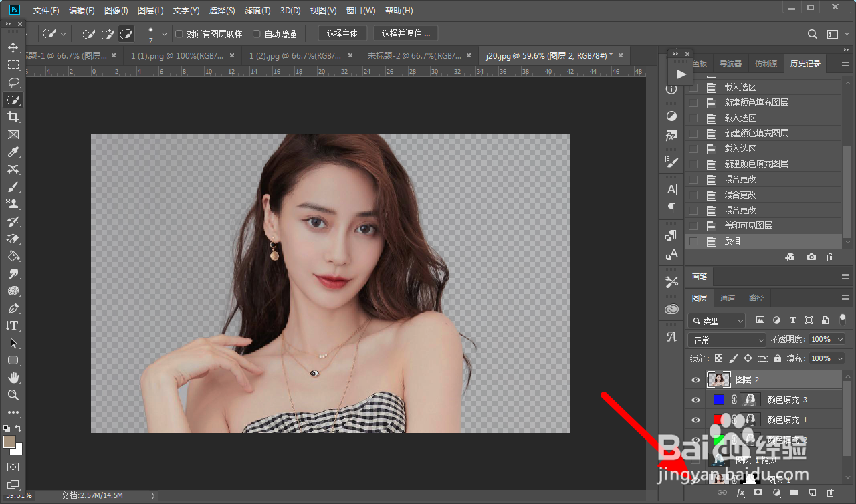Viewport: 856px width, 504px height.
Task: Toggle Quick Mask mode icon in toolbar
Action: [13, 467]
